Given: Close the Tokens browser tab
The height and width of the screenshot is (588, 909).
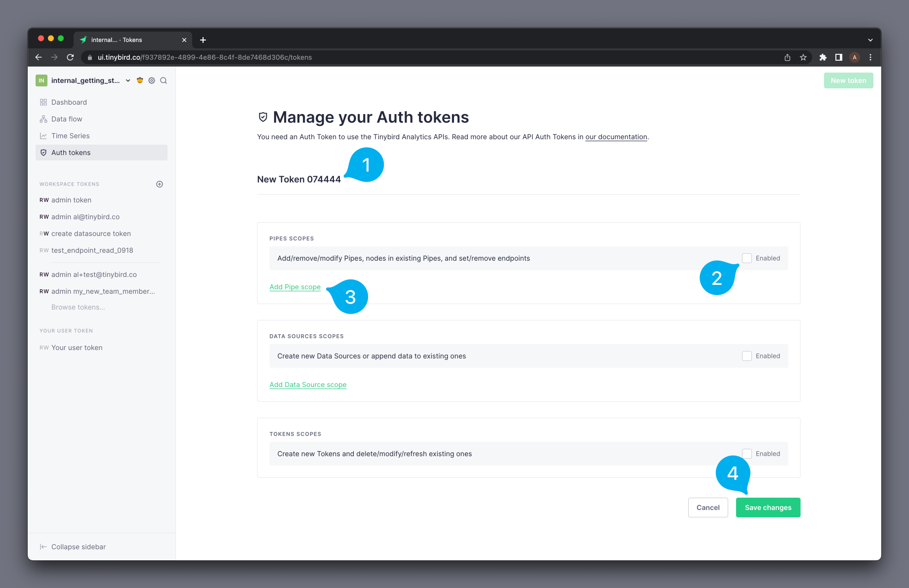Looking at the screenshot, I should [x=184, y=40].
